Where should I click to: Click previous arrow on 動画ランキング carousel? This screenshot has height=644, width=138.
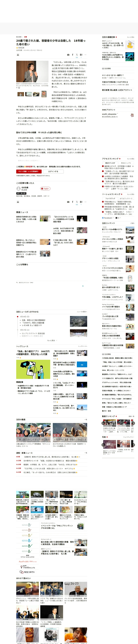pos(103,423)
